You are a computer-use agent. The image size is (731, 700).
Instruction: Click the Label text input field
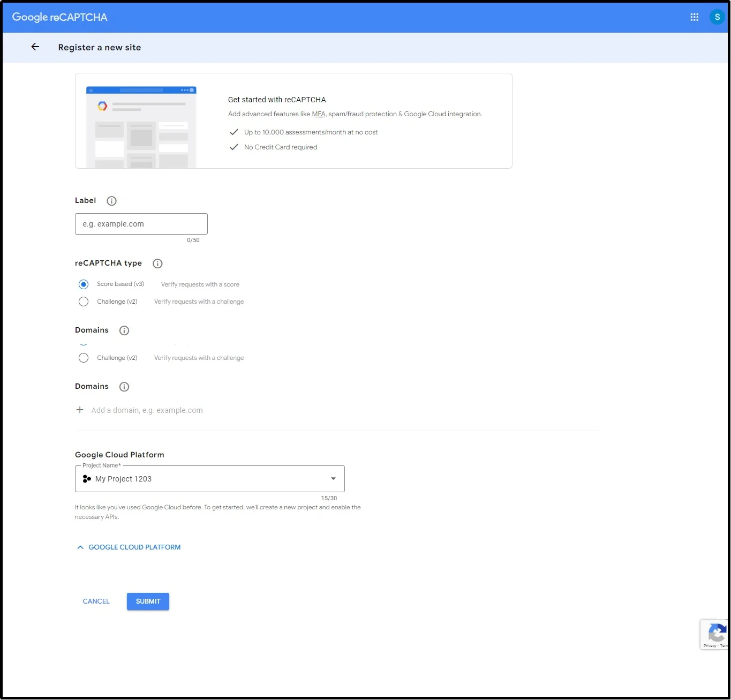(141, 224)
